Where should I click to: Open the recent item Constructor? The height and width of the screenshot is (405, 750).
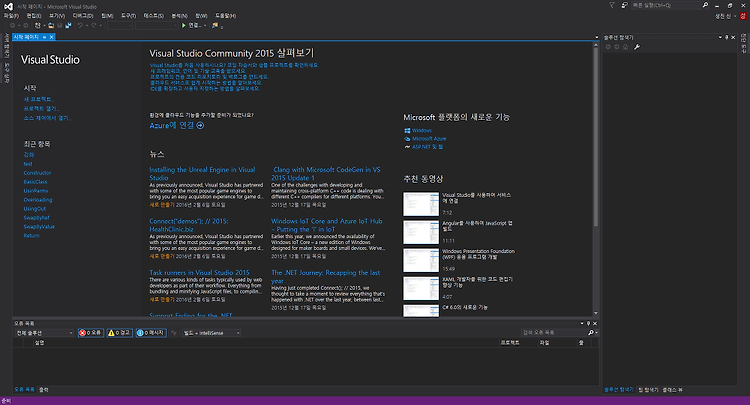click(x=37, y=173)
